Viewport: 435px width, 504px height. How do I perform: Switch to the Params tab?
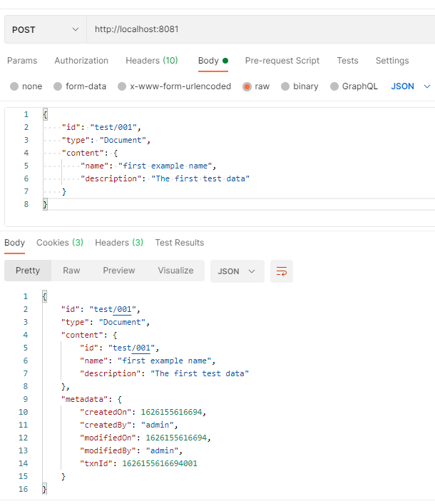click(x=22, y=61)
